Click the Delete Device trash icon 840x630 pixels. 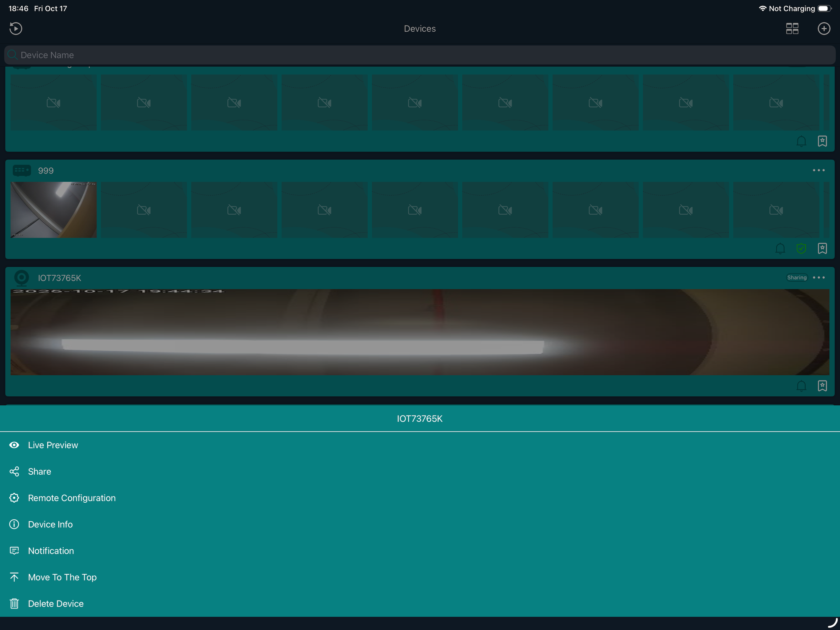click(14, 604)
